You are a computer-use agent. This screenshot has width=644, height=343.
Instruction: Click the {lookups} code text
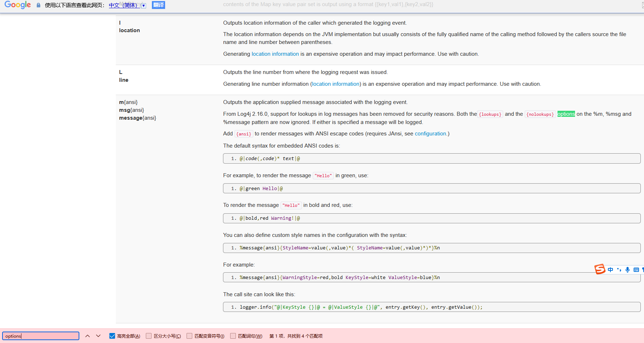490,114
